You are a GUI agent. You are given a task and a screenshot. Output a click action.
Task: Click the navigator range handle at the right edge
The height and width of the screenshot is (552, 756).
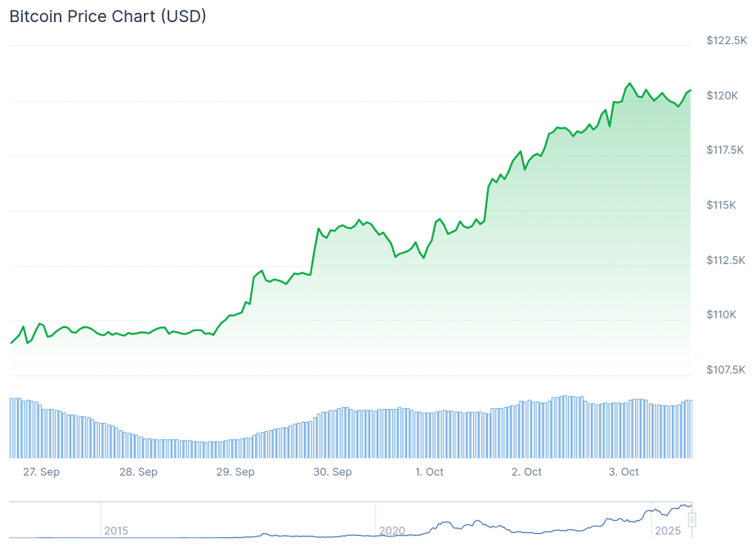tap(692, 519)
